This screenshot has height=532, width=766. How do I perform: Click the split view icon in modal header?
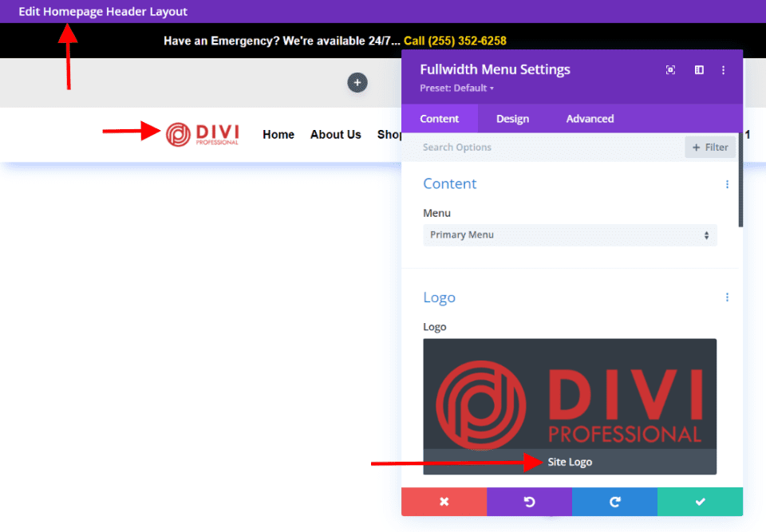698,69
